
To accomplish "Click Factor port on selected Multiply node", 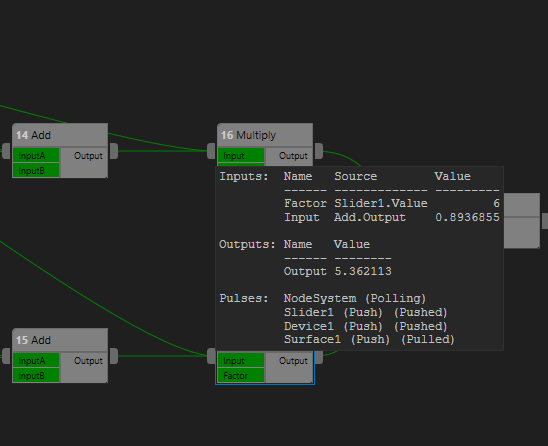I will [x=241, y=375].
